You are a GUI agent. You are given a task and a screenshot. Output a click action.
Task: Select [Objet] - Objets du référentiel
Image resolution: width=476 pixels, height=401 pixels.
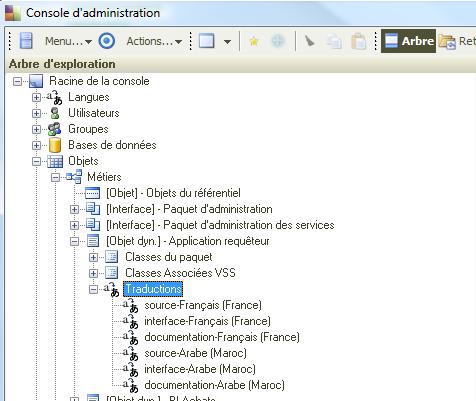(173, 193)
